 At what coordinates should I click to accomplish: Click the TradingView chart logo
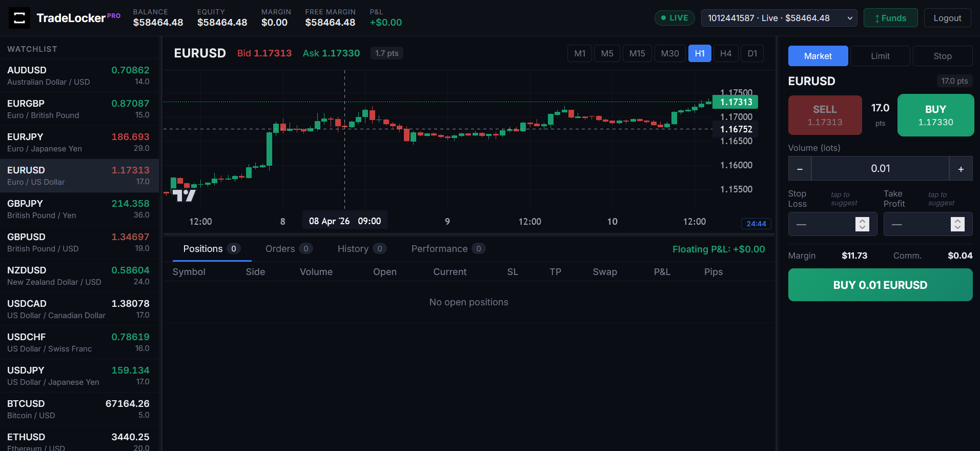click(184, 195)
